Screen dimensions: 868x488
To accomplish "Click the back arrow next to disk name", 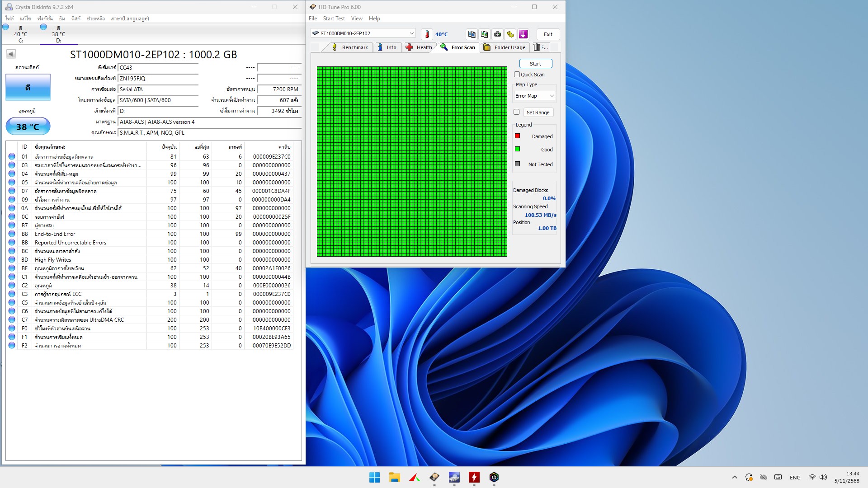I will click(x=11, y=54).
